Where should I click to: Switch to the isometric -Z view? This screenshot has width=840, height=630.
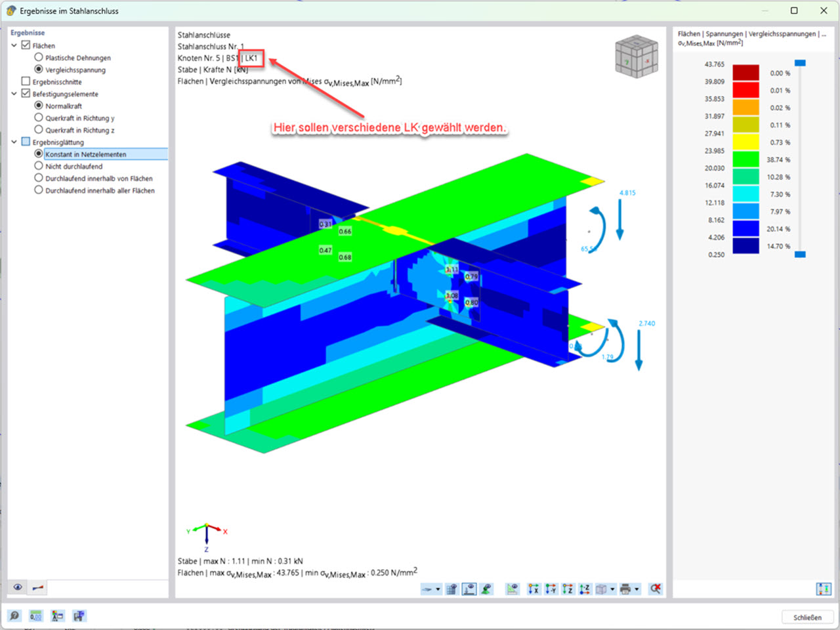click(x=584, y=589)
